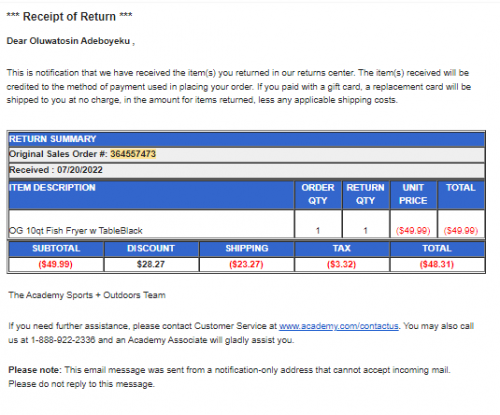This screenshot has height=415, width=500.
Task: Click the greeting Dear Oluwatosin Adeboyeku
Action: 71,41
